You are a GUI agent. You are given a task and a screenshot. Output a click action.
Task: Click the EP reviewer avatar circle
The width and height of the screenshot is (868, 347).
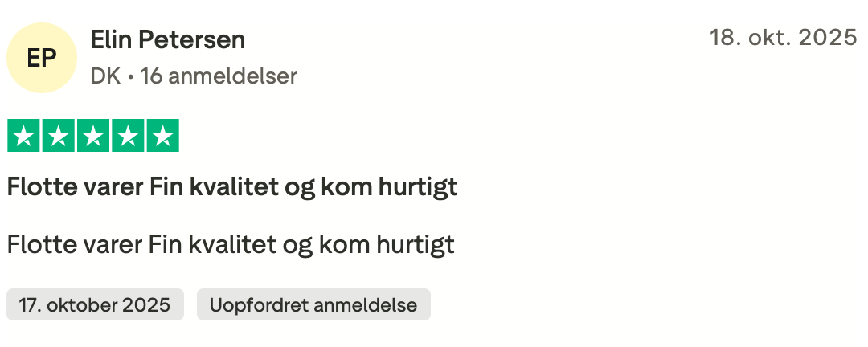pos(42,58)
